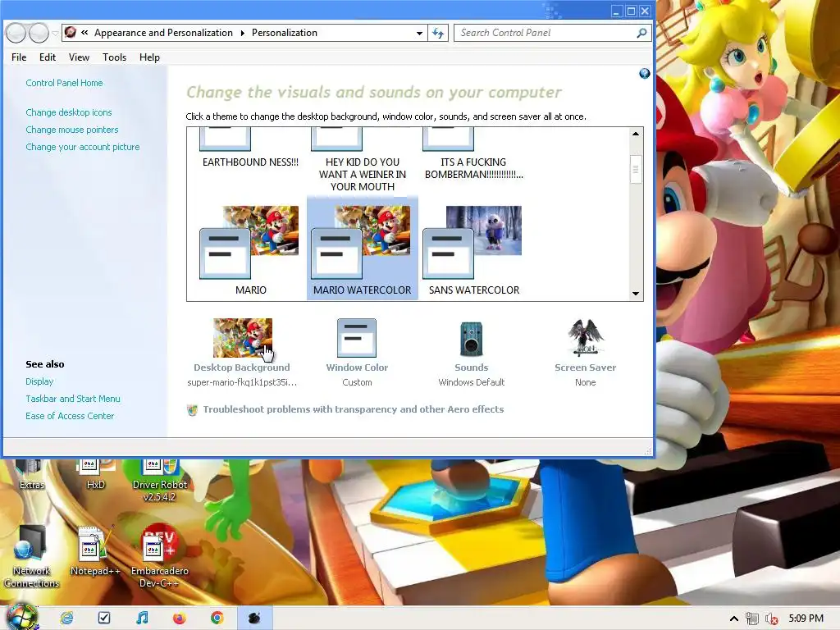The height and width of the screenshot is (630, 840).
Task: Click the theme list scroll-down arrow
Action: [x=636, y=294]
